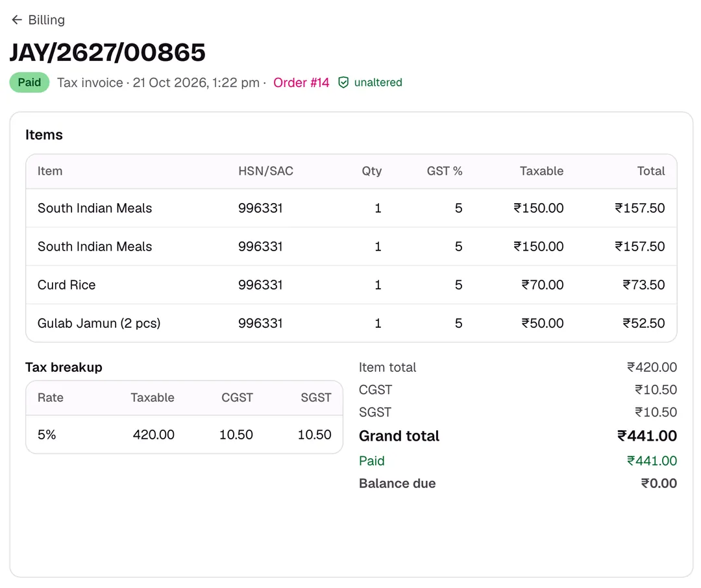Click the HSN/SAC column header

[x=265, y=171]
